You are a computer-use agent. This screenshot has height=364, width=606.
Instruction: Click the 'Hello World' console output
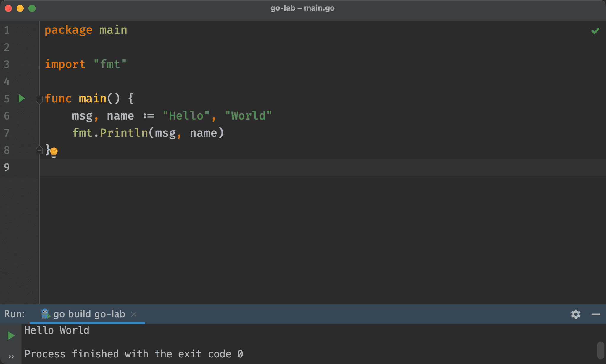[x=57, y=330]
